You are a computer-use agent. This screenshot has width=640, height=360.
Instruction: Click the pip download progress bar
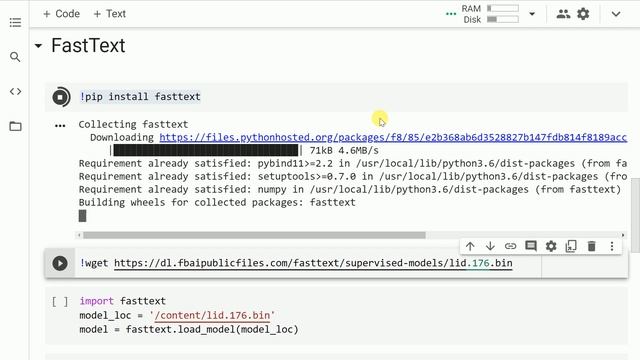pos(206,150)
